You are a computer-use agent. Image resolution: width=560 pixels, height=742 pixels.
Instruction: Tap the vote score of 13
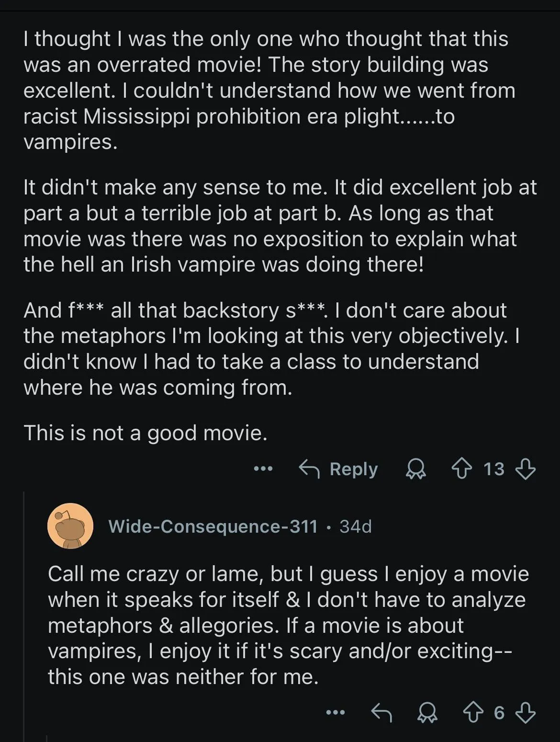[x=494, y=468]
